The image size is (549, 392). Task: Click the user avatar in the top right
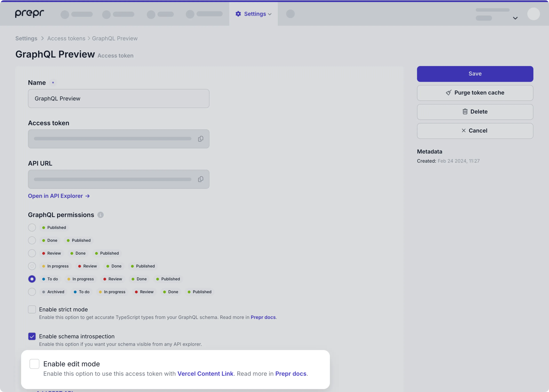534,14
